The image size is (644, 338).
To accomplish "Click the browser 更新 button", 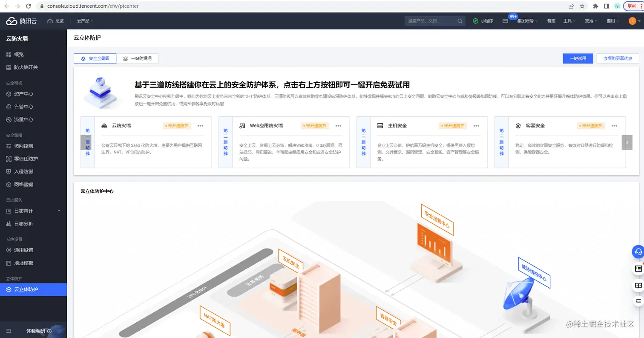I will pyautogui.click(x=631, y=6).
